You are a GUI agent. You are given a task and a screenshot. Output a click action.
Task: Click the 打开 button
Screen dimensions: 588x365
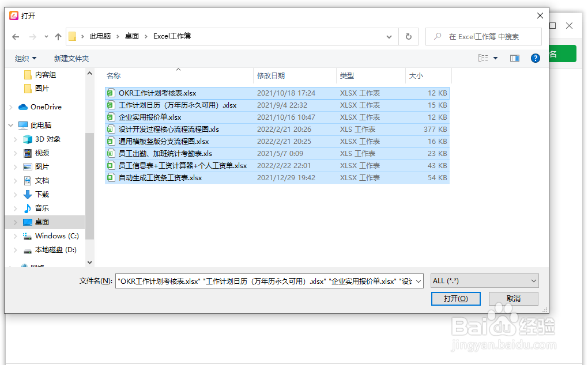pos(455,298)
